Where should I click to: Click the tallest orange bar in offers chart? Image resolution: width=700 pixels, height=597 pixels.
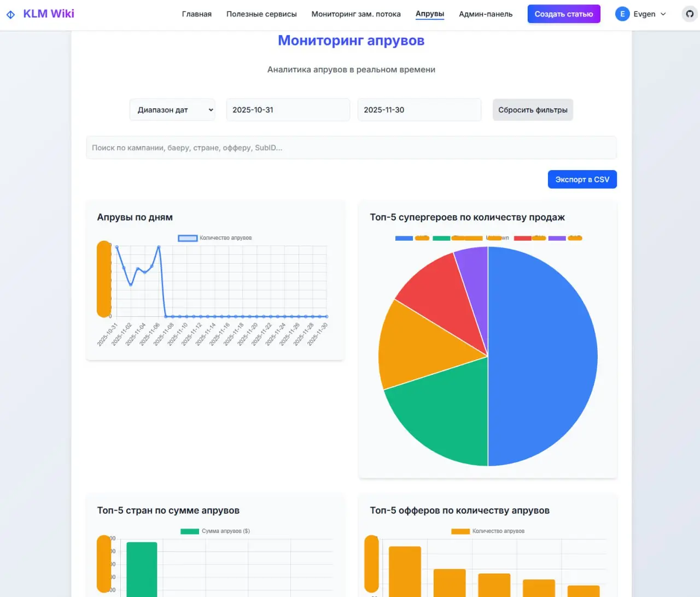click(x=405, y=572)
